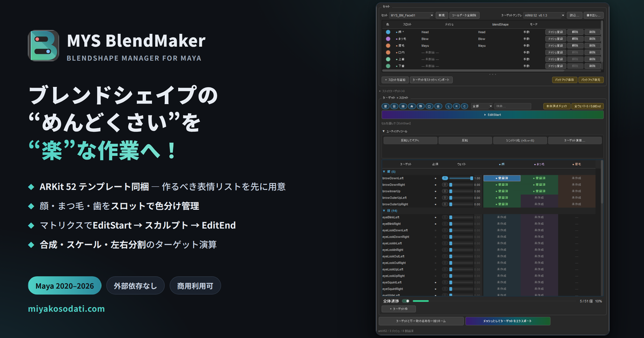Collapse the ユーティリティツール section
Screen dimensions: 644x338
(395, 131)
